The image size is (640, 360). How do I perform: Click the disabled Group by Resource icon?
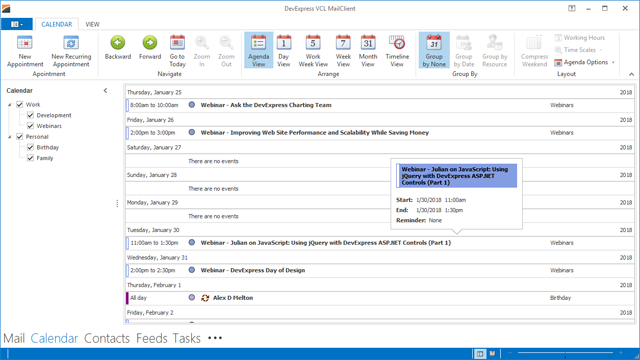point(494,43)
